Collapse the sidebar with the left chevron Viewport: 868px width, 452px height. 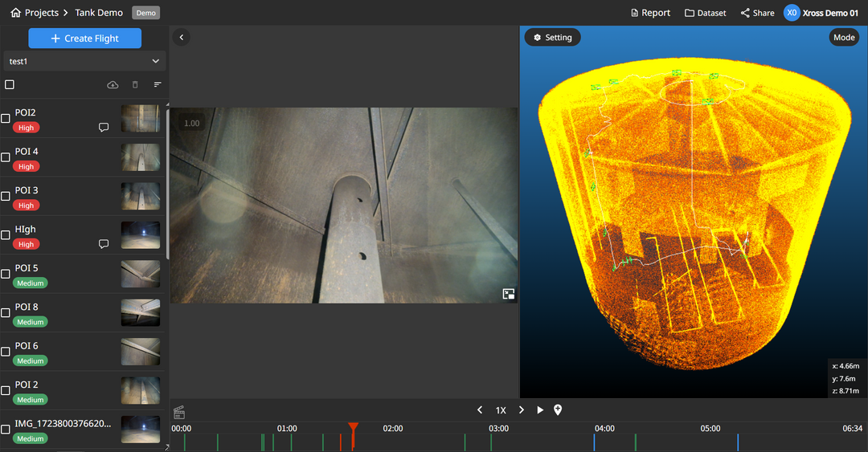[182, 37]
